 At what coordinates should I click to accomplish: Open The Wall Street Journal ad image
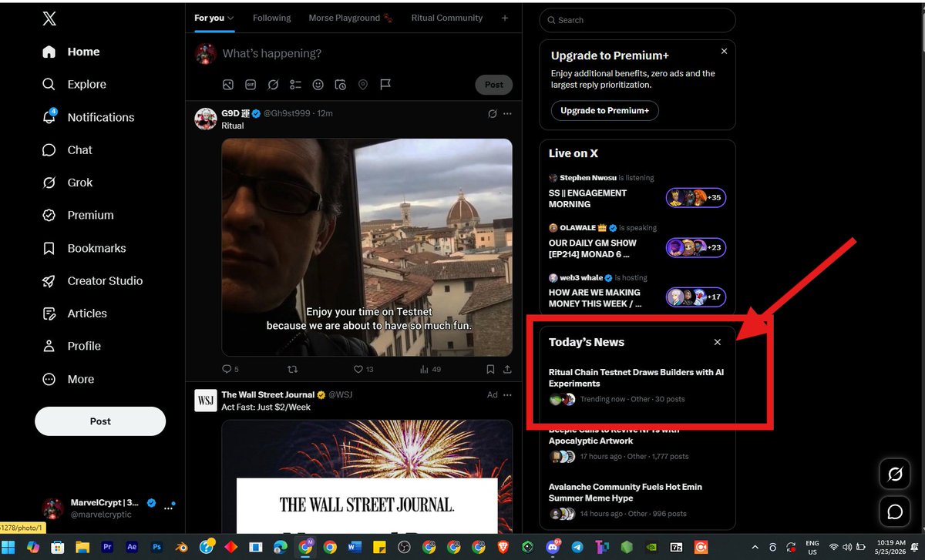(367, 475)
